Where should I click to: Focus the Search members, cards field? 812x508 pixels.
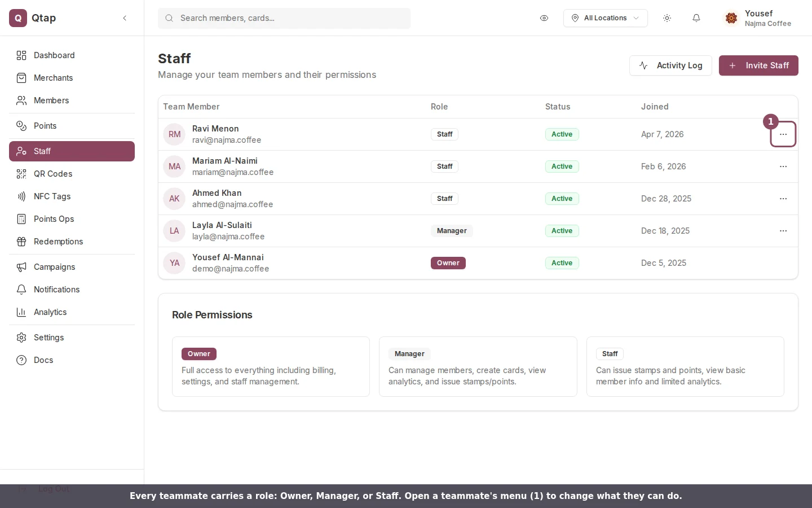click(x=284, y=18)
